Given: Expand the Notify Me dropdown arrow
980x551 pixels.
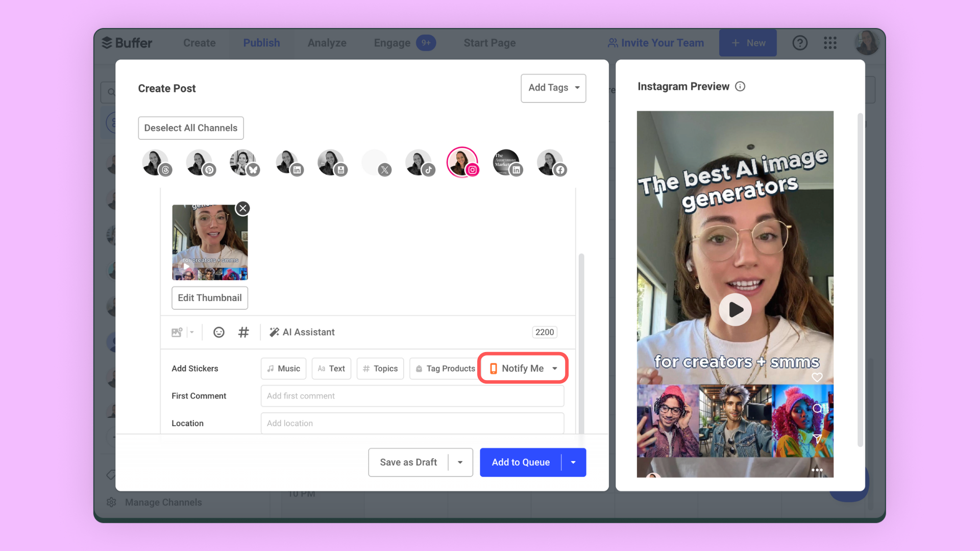Looking at the screenshot, I should pos(555,368).
